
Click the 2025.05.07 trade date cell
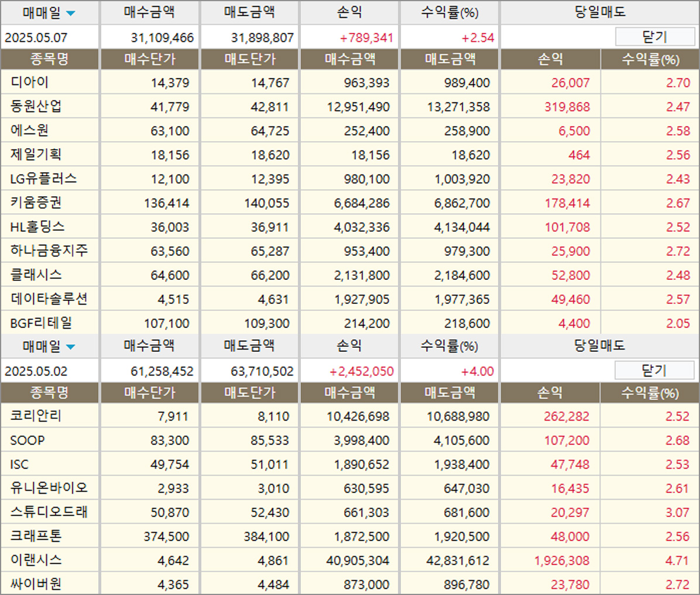(36, 37)
